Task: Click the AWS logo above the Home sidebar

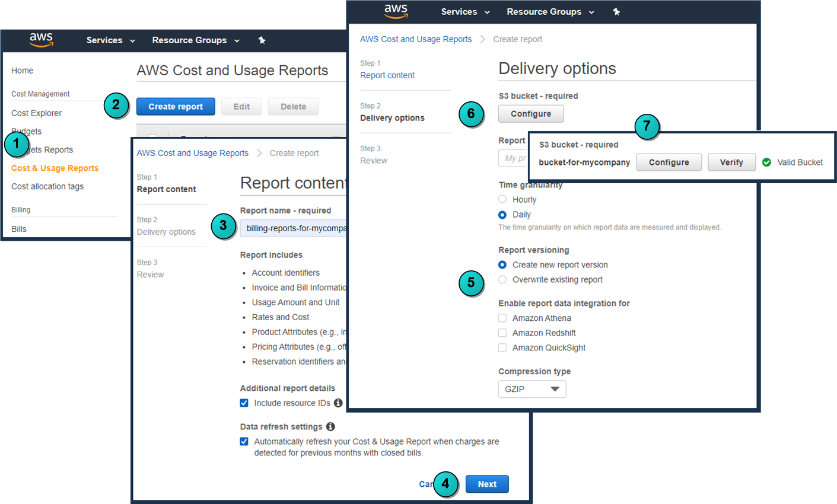Action: pyautogui.click(x=41, y=40)
